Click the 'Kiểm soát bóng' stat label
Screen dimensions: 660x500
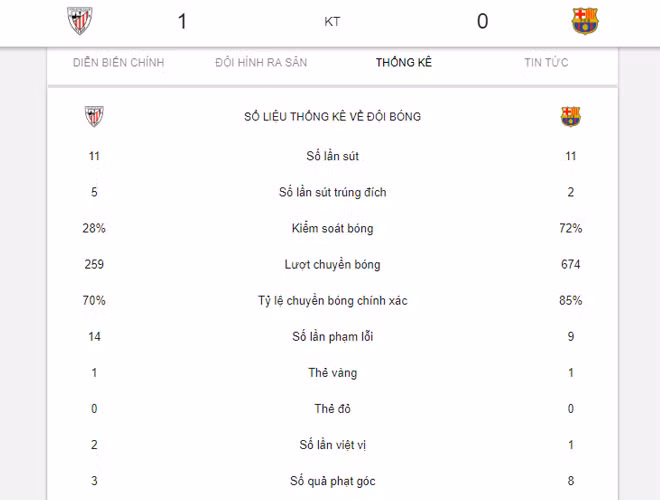pyautogui.click(x=333, y=228)
